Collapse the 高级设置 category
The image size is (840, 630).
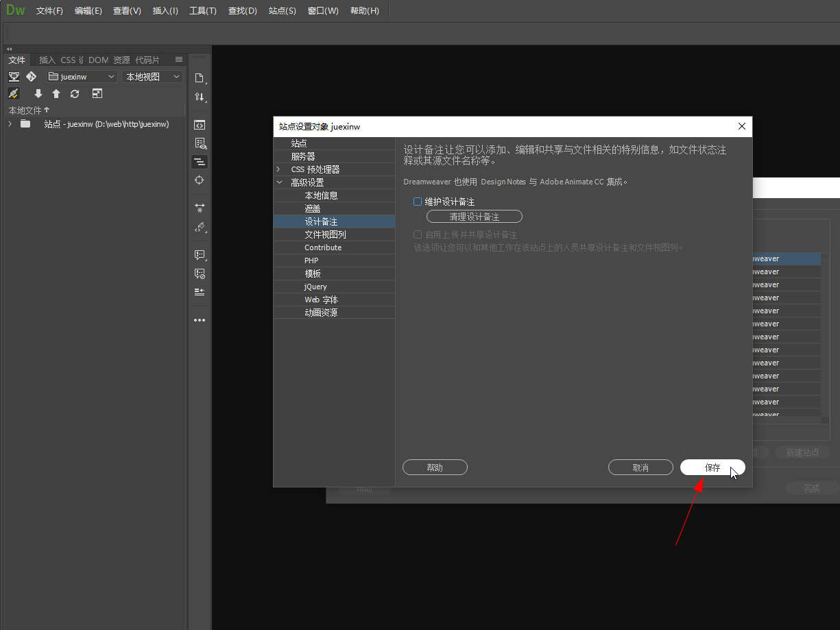click(x=278, y=182)
